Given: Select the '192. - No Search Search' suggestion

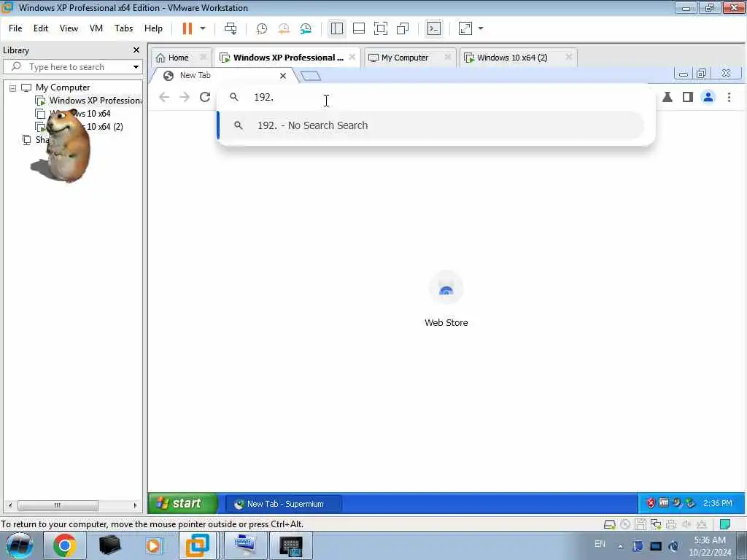Looking at the screenshot, I should (431, 125).
